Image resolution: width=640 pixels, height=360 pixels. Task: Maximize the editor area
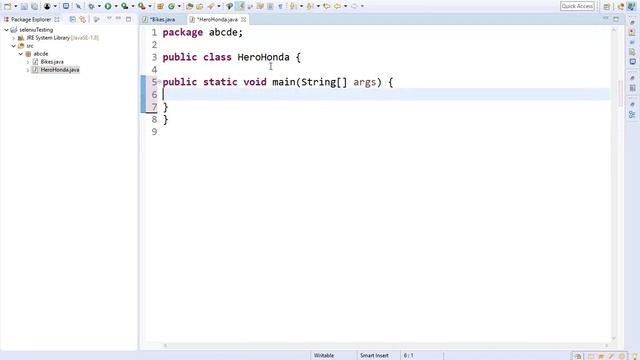(x=616, y=19)
